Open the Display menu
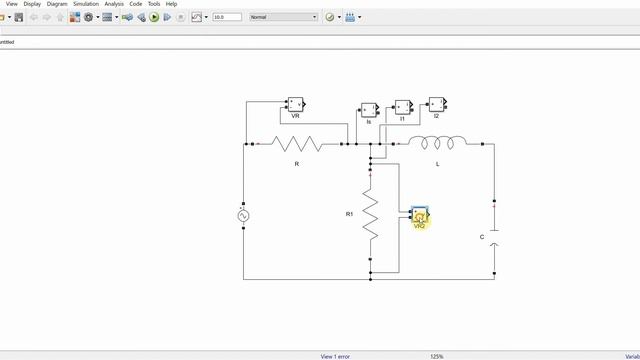 pos(32,4)
